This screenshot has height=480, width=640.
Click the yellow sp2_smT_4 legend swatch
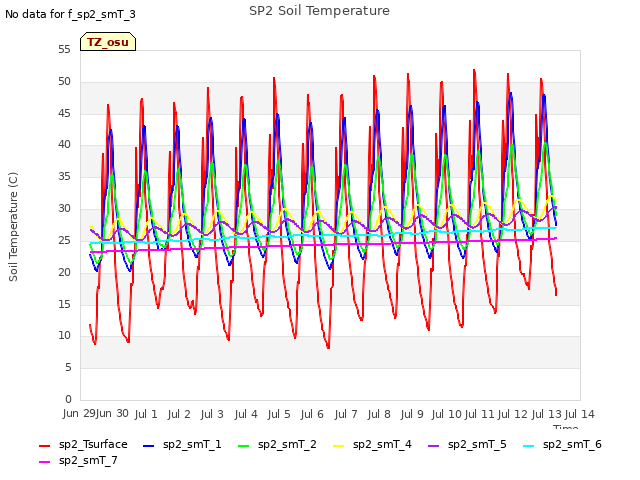pyautogui.click(x=338, y=446)
